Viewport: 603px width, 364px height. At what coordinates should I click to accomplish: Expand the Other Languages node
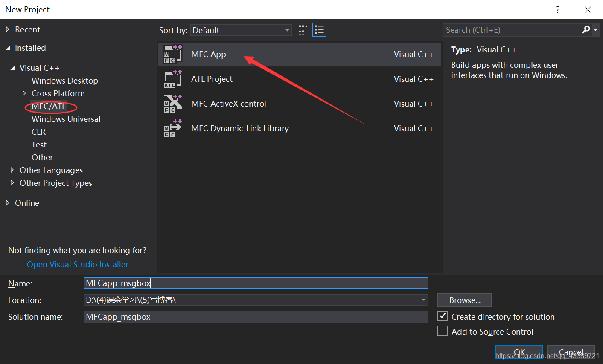tap(12, 170)
